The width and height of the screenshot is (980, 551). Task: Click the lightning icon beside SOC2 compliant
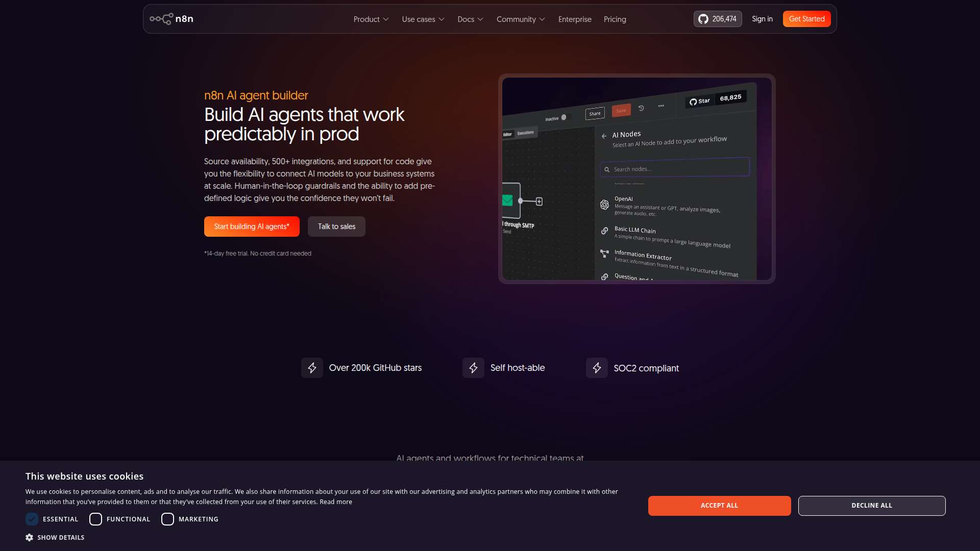pos(597,368)
